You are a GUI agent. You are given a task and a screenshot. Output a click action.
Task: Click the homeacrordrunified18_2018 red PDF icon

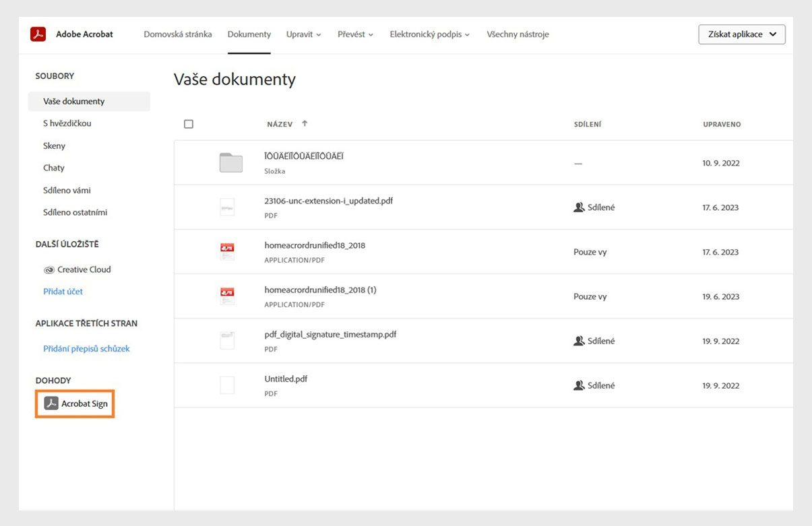pos(227,252)
